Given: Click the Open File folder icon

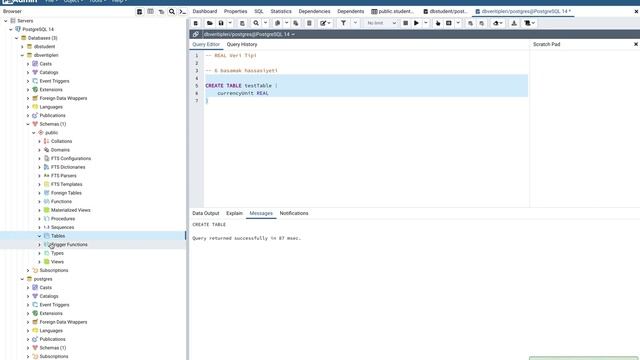Looking at the screenshot, I should (x=209, y=23).
